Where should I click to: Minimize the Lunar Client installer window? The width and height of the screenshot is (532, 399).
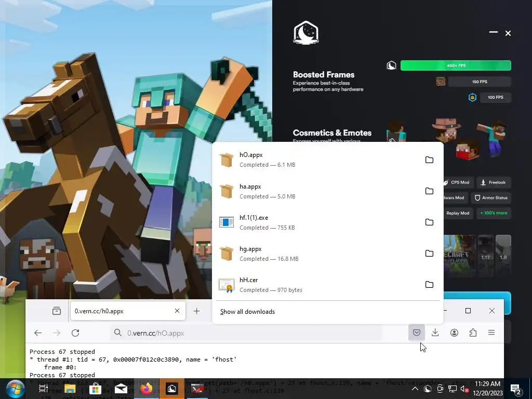494,32
